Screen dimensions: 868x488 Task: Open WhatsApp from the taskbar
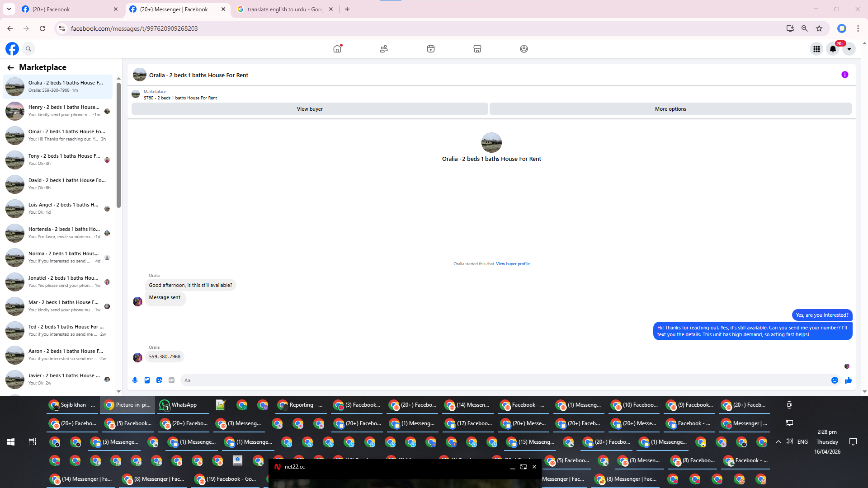182,405
